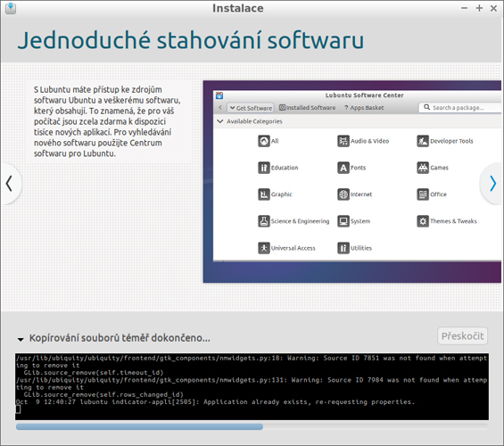Click the terminal output area
The image size is (504, 446).
pos(252,386)
